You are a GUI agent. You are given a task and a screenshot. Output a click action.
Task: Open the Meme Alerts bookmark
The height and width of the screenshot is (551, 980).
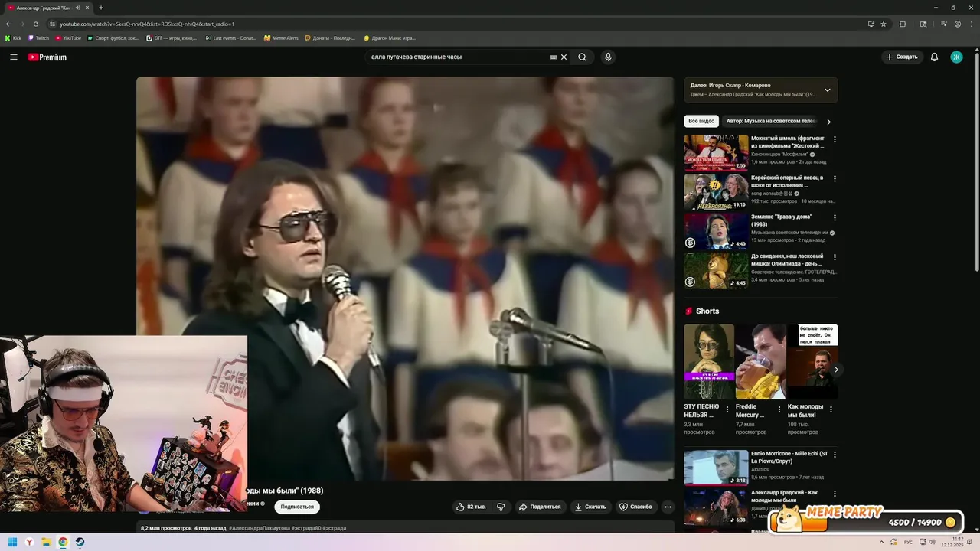(281, 37)
